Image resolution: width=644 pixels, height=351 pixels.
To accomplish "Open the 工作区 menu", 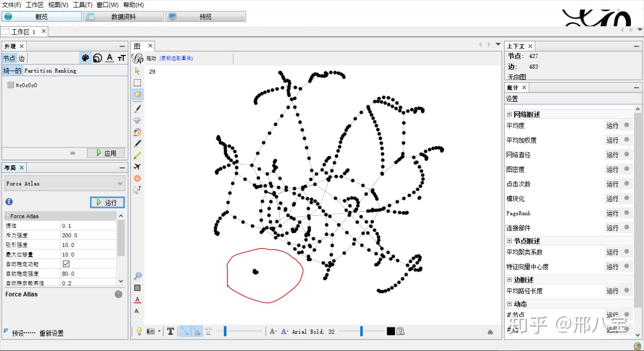I will [x=35, y=5].
